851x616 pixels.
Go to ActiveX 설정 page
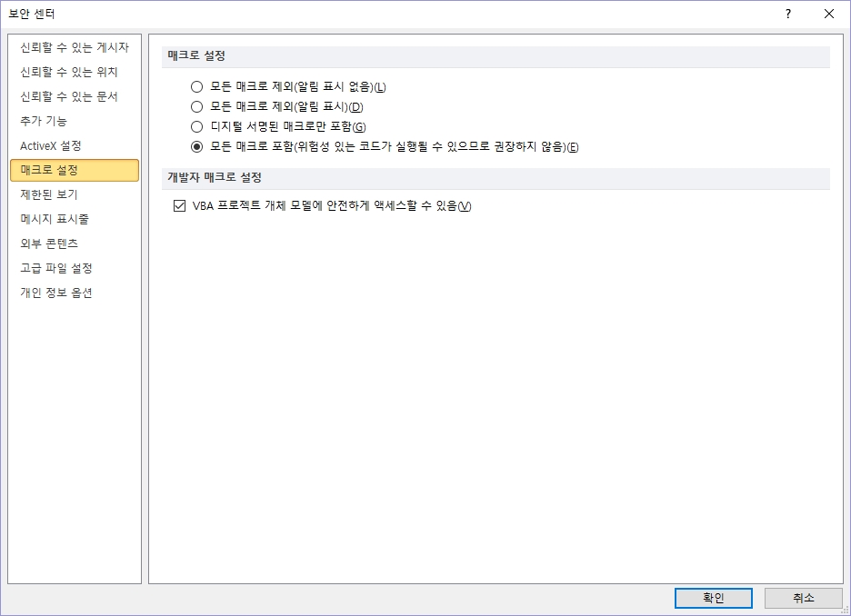(x=75, y=146)
